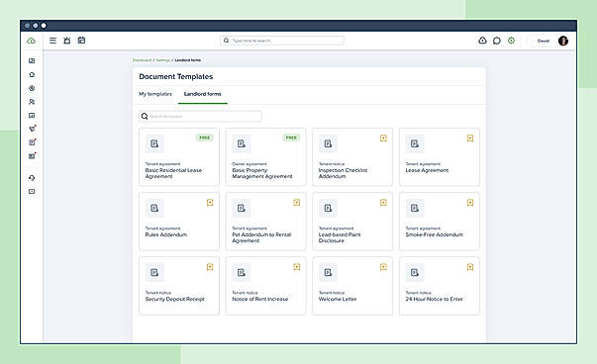Click FREE badge on Basic Property Management Agreement
This screenshot has width=597, height=364.
point(292,137)
